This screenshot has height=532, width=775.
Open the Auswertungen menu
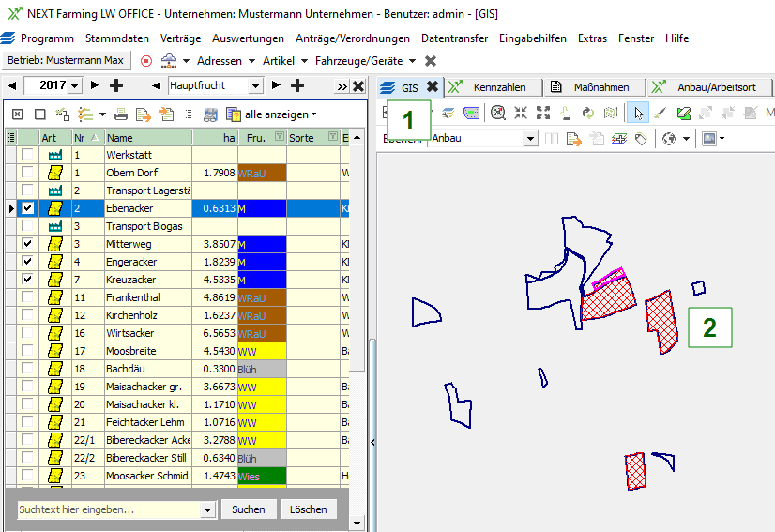click(x=248, y=38)
